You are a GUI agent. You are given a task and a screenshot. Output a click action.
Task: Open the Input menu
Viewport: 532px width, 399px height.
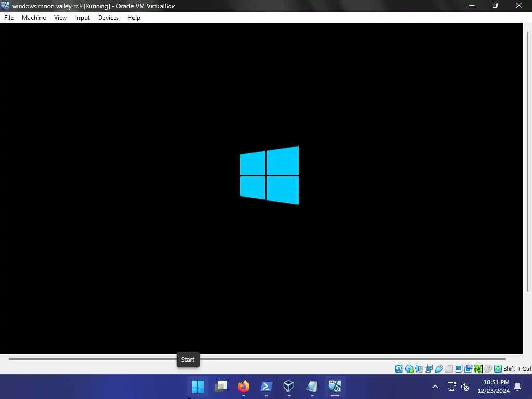tap(83, 18)
